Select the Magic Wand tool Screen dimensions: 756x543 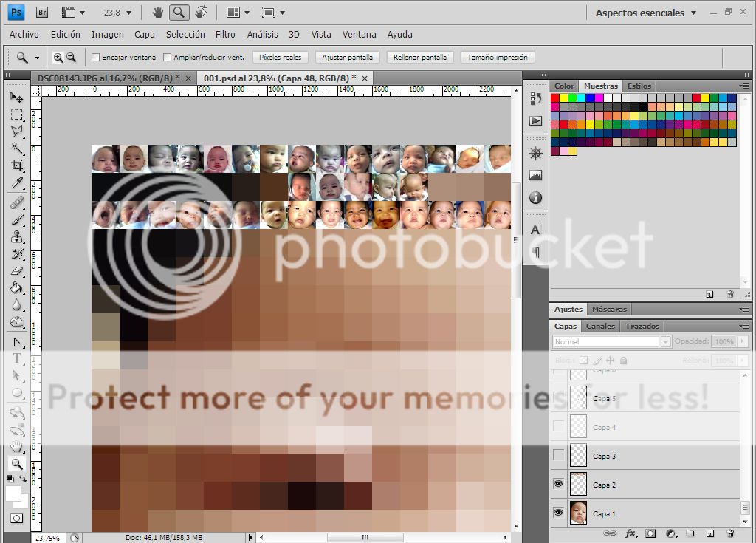[x=16, y=148]
